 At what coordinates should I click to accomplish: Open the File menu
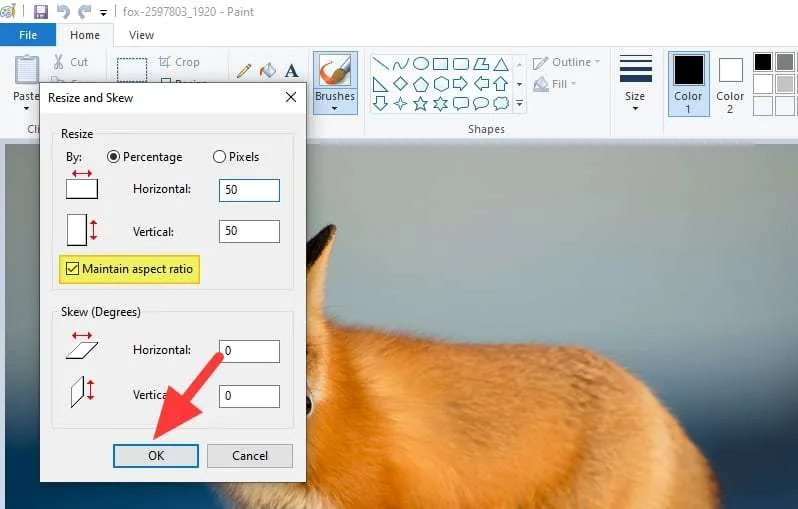28,35
